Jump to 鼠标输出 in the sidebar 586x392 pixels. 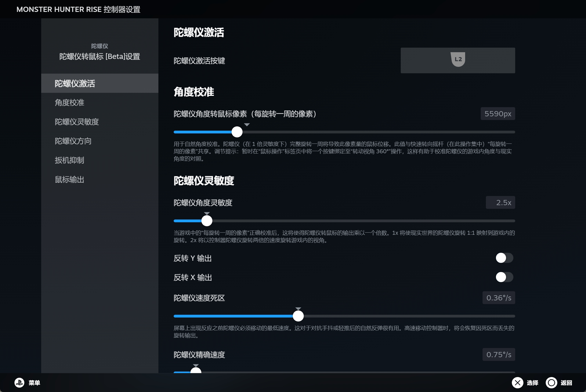click(100, 180)
